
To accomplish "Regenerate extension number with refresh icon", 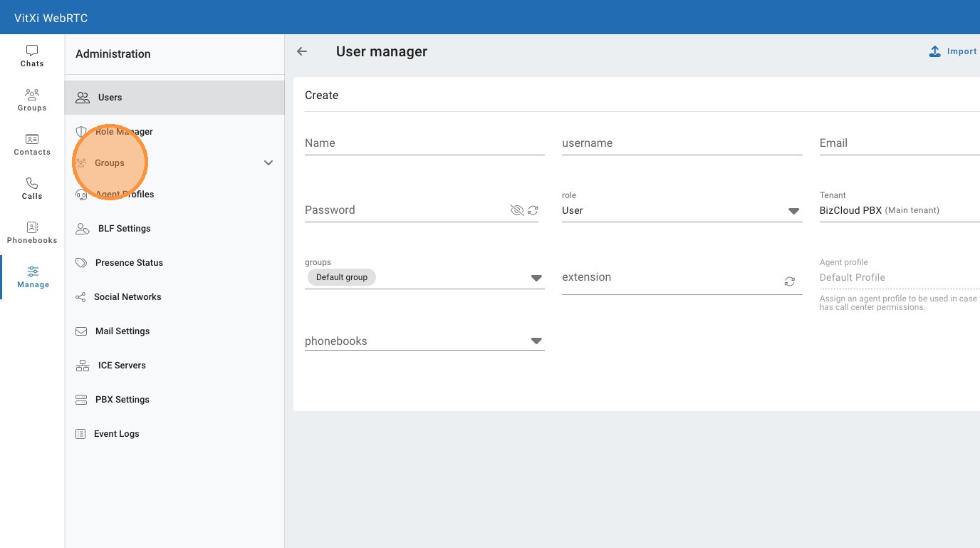I will tap(790, 281).
